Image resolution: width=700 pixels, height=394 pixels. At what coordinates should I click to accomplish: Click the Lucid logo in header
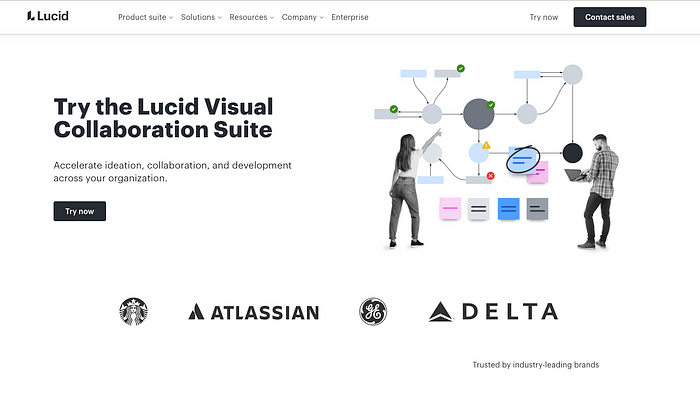tap(48, 16)
